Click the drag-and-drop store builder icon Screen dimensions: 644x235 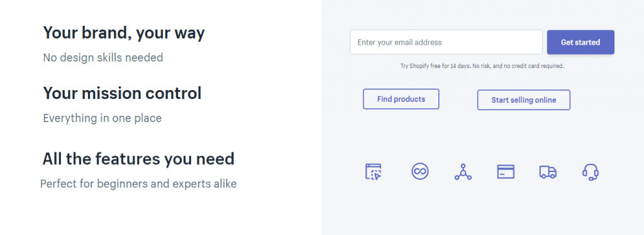click(x=374, y=171)
